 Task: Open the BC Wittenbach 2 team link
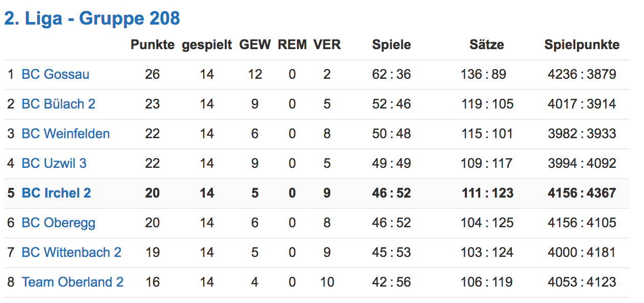[71, 252]
